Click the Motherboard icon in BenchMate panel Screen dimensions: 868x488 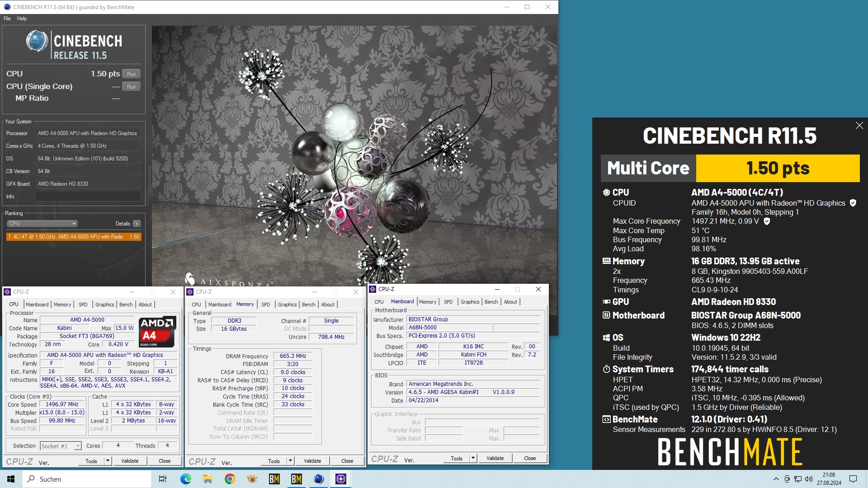(606, 315)
